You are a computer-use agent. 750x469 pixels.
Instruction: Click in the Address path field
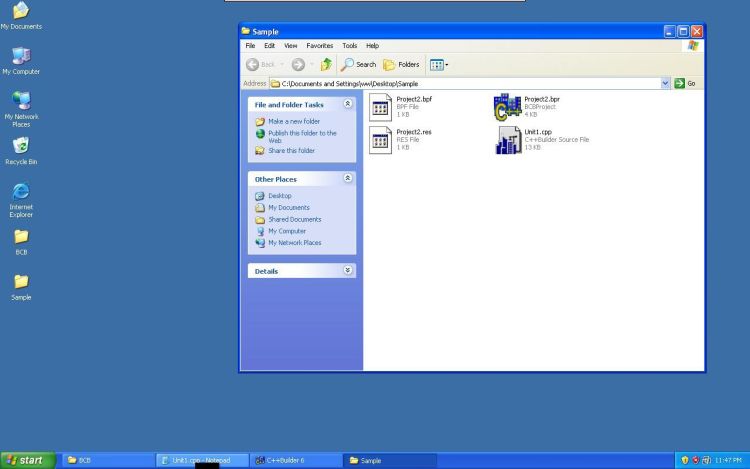click(465, 83)
